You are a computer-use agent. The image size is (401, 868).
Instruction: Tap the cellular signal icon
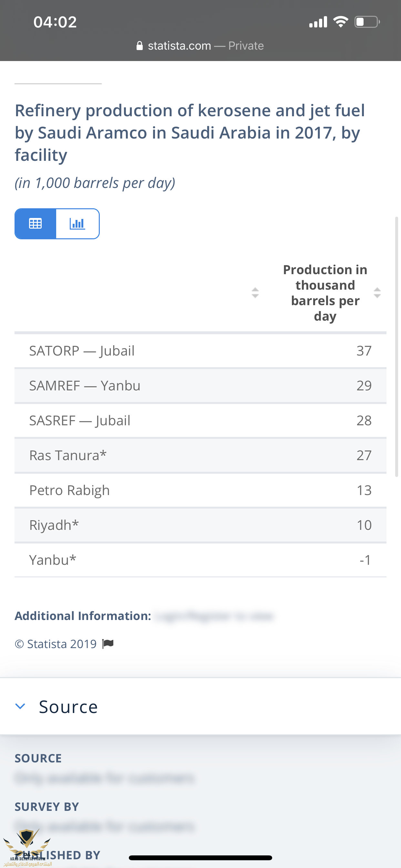tap(318, 22)
